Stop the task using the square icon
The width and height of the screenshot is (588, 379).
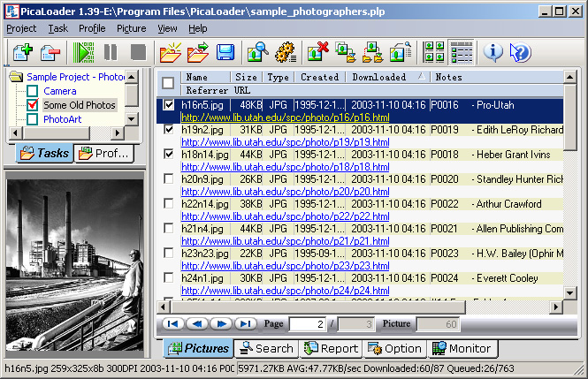138,52
